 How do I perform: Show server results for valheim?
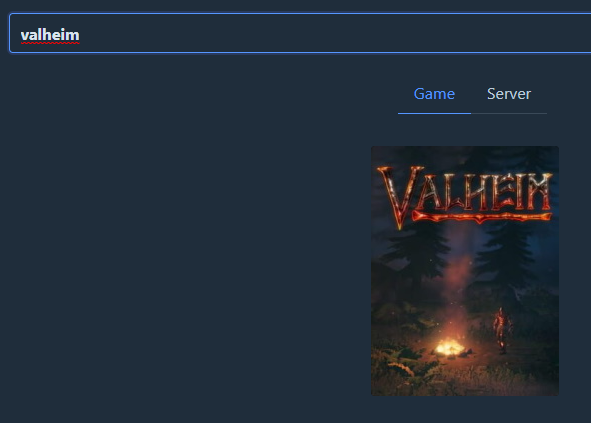(x=509, y=94)
